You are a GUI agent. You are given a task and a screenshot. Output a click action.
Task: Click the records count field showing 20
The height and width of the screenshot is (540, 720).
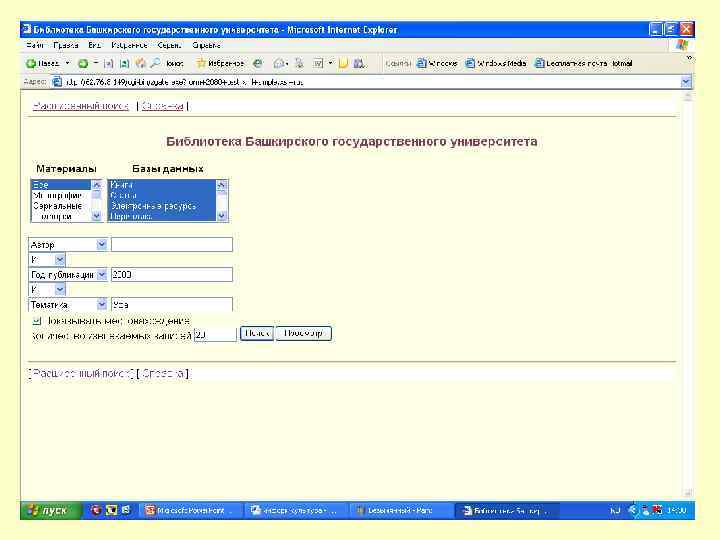215,335
